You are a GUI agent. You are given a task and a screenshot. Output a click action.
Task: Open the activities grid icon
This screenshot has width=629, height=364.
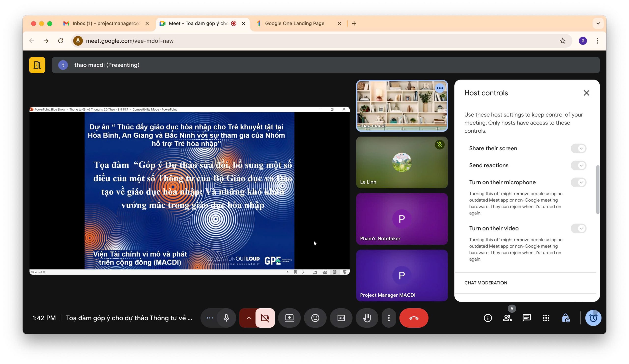coord(546,318)
